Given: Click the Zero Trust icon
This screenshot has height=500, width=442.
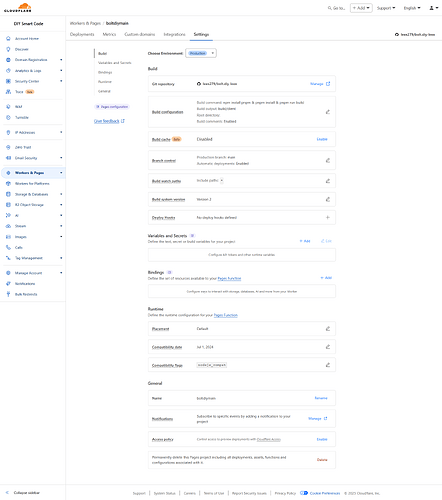Looking at the screenshot, I should coord(8,147).
